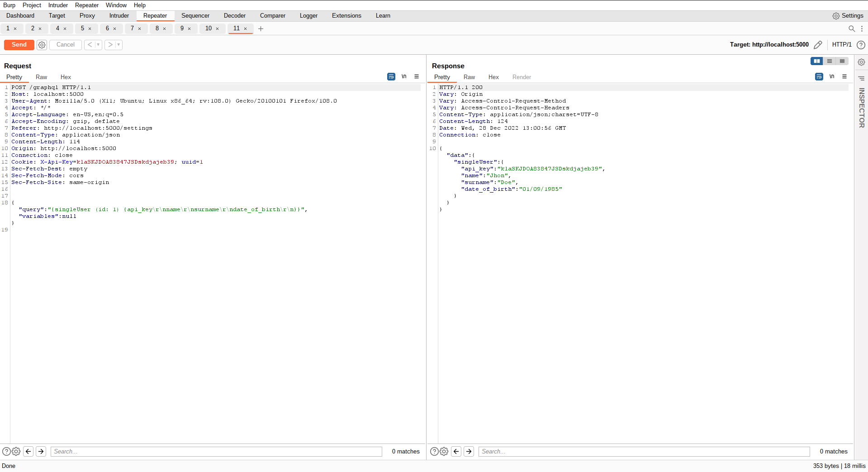Switch to the Decoder tool tab
The width and height of the screenshot is (868, 472).
click(x=235, y=16)
